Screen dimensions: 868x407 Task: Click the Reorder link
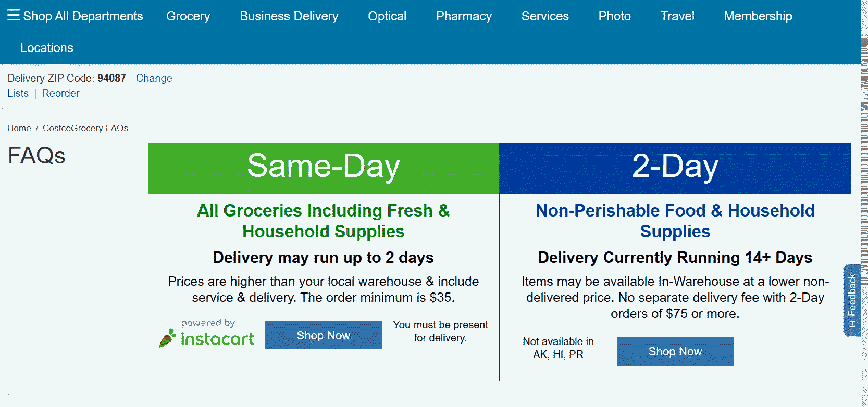tap(60, 93)
